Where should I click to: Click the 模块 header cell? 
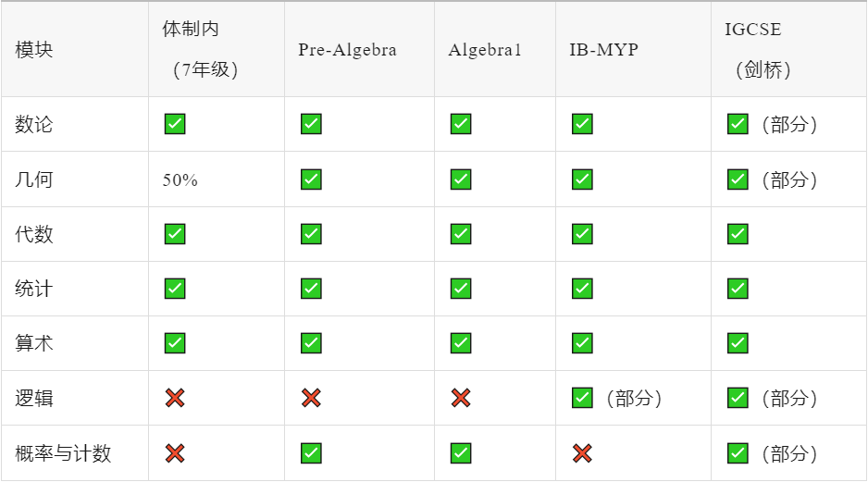34,50
